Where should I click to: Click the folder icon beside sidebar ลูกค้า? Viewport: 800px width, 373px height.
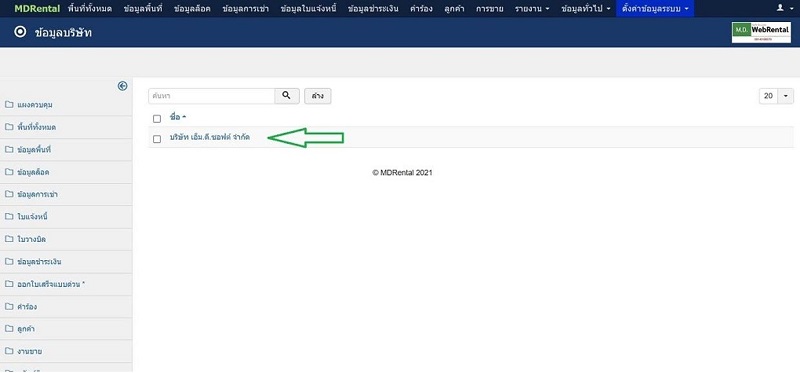(x=9, y=329)
